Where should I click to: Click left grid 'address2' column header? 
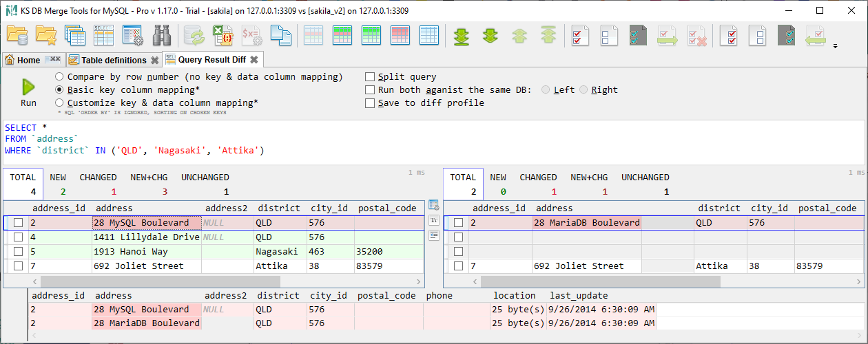[227, 208]
